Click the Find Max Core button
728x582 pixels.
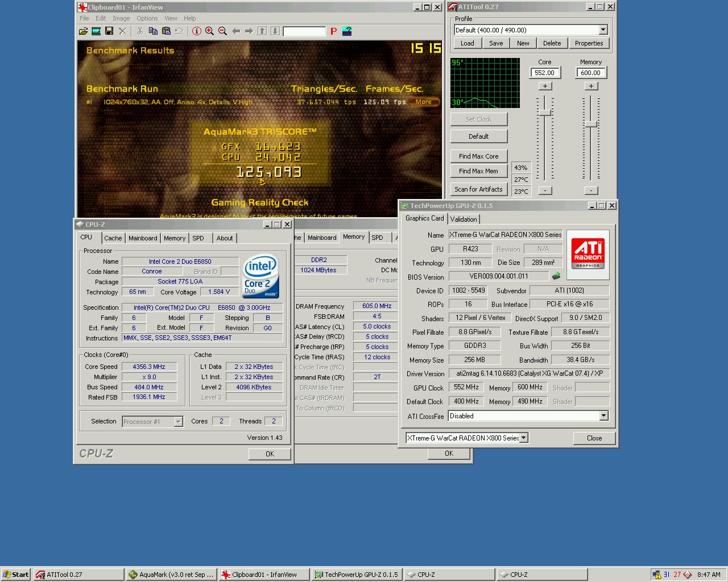(479, 156)
